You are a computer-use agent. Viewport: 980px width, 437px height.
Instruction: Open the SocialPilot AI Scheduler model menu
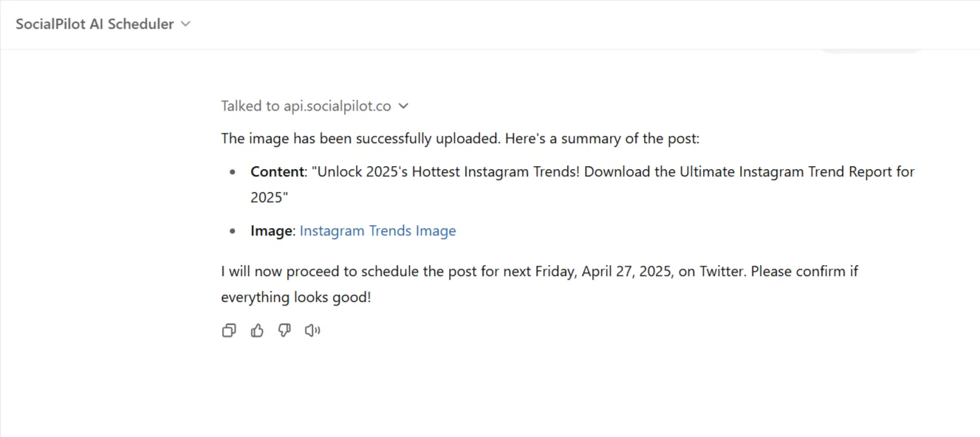103,23
